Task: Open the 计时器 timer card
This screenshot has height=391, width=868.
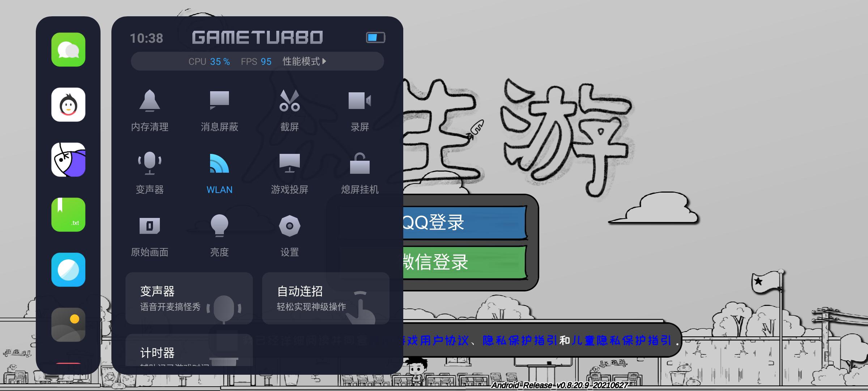Action: point(189,350)
